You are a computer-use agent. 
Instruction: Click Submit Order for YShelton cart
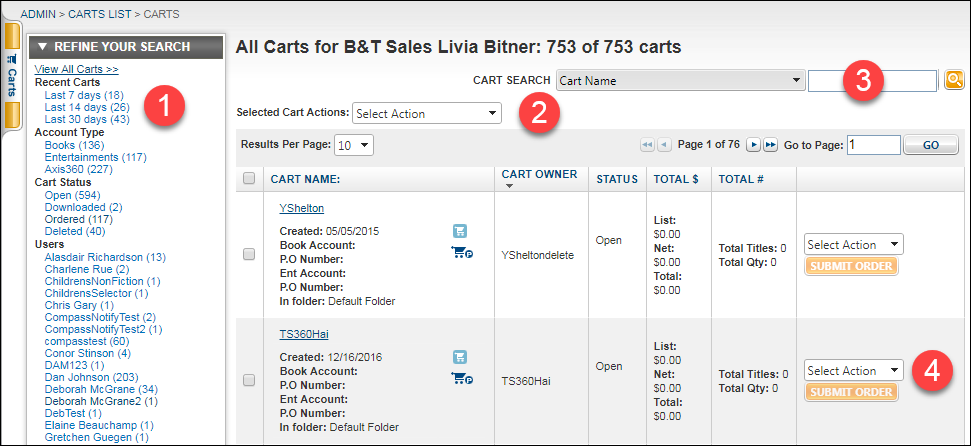(x=851, y=266)
